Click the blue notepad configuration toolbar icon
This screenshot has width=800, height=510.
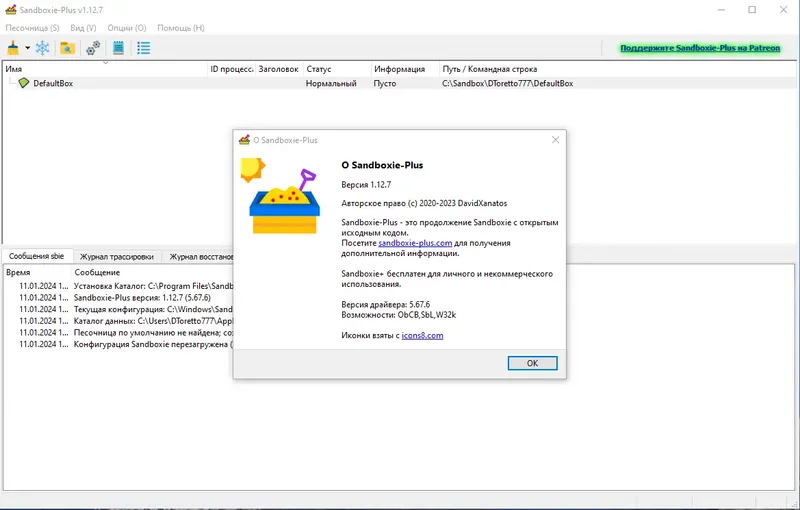(118, 48)
